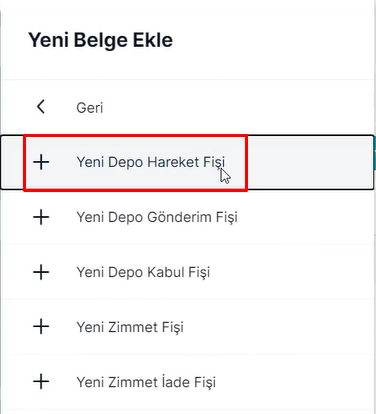The height and width of the screenshot is (414, 376).
Task: Click empty space right of Yeni Depo Gönderim Fişi
Action: (x=305, y=217)
